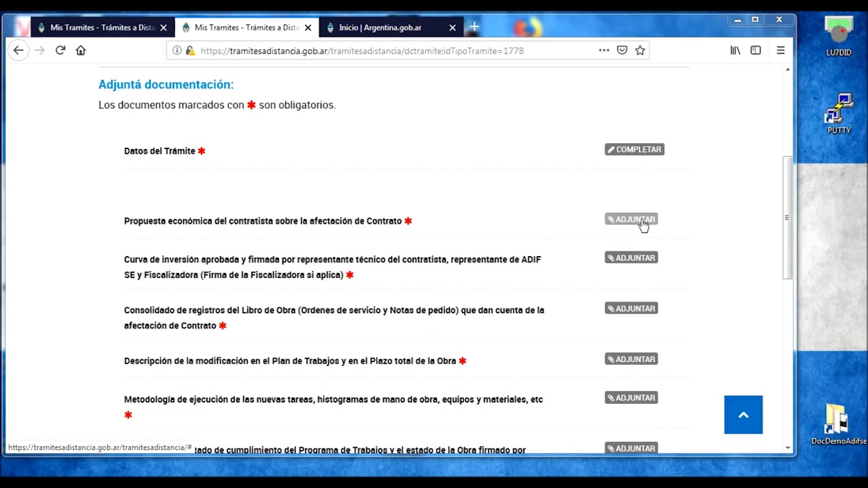The height and width of the screenshot is (488, 868).
Task: Click Metodología de ejecución text
Action: (334, 400)
